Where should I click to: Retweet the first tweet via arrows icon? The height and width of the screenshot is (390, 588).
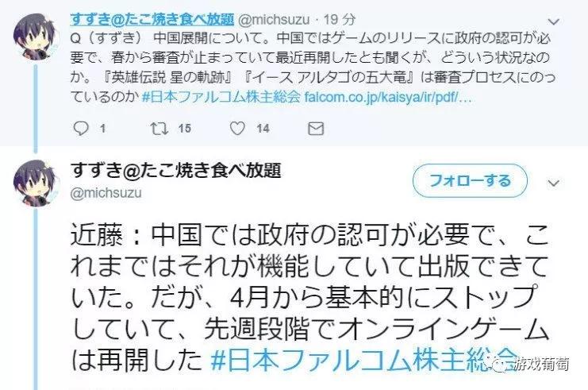[x=159, y=129]
